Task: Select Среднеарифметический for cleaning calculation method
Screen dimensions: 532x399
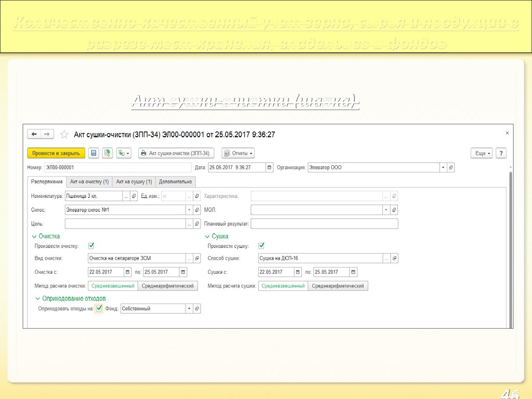Action: click(x=168, y=286)
